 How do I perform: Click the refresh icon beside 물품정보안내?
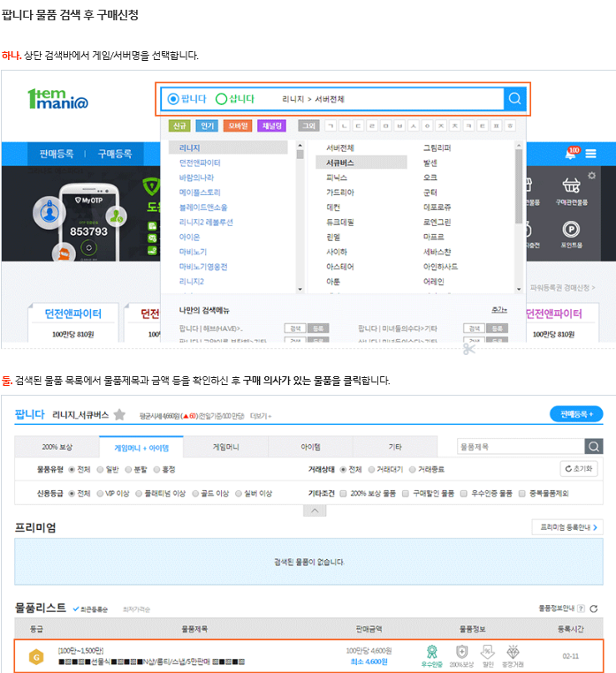pyautogui.click(x=594, y=609)
